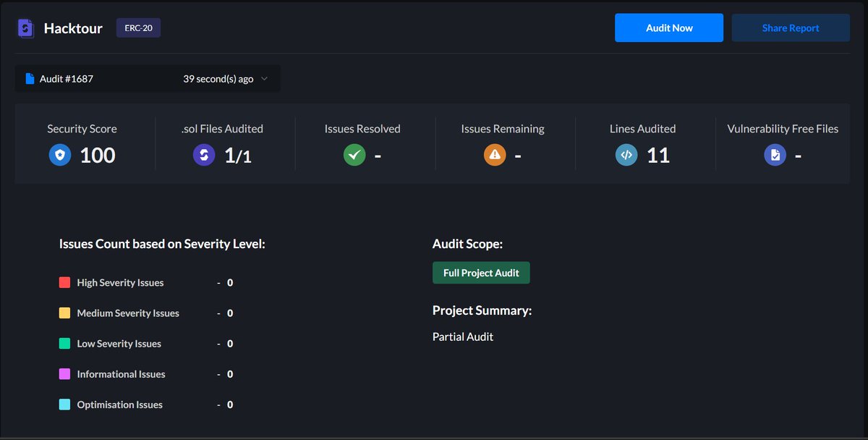Click the Issues Resolved heading
This screenshot has width=868, height=440.
(362, 129)
